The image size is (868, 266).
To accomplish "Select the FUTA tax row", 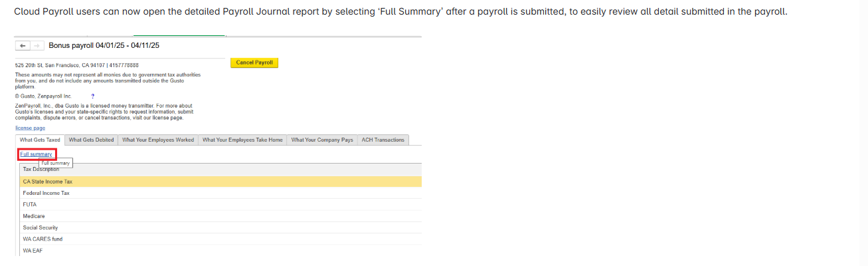I will point(220,204).
